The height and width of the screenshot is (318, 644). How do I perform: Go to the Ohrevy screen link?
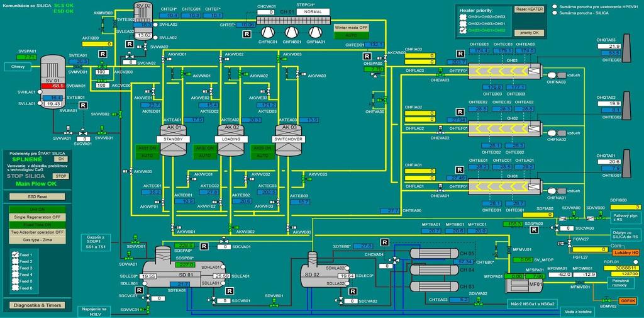pos(18,66)
